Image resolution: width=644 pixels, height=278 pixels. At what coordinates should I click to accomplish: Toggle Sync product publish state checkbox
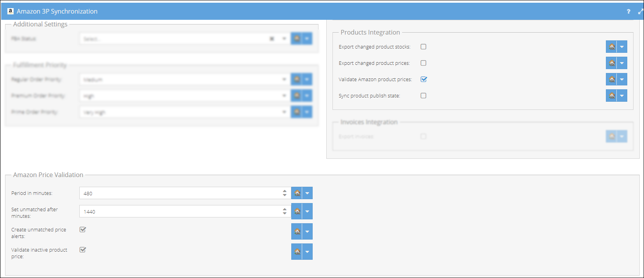click(423, 96)
